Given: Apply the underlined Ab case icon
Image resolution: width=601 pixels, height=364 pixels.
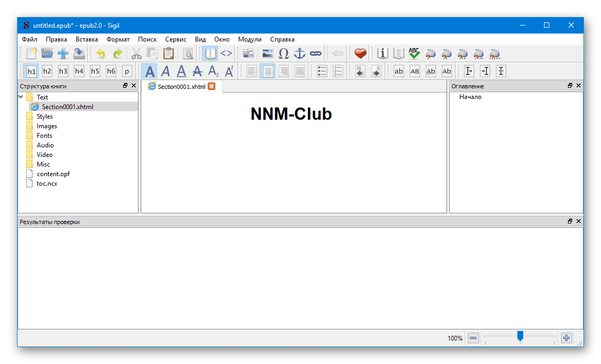Looking at the screenshot, I should pyautogui.click(x=431, y=71).
